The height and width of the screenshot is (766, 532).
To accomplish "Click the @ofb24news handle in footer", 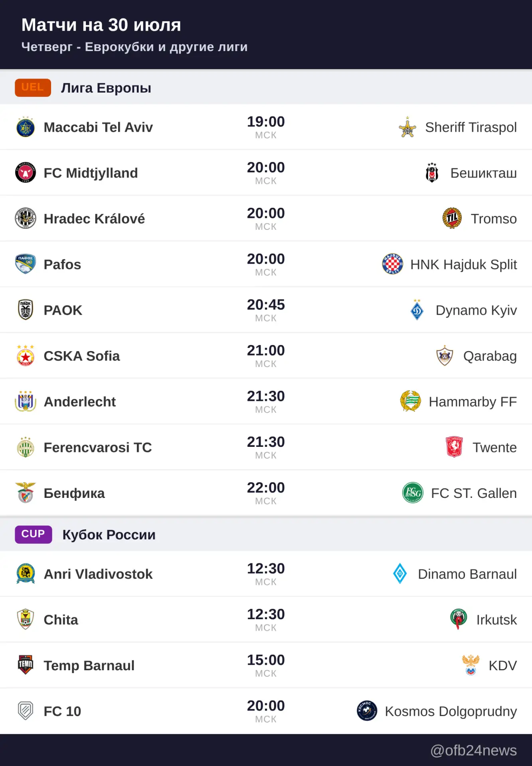I will click(x=474, y=751).
